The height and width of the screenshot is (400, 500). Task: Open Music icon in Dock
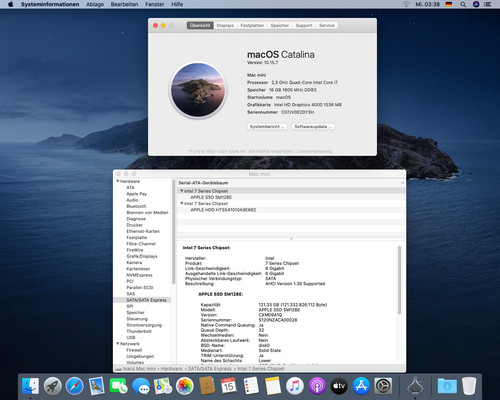295,386
